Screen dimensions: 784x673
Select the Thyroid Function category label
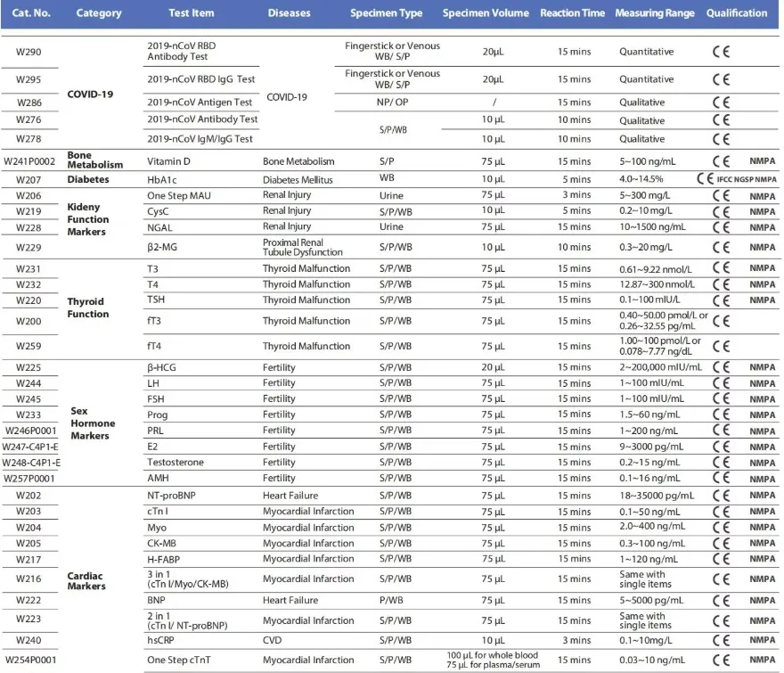coord(88,308)
